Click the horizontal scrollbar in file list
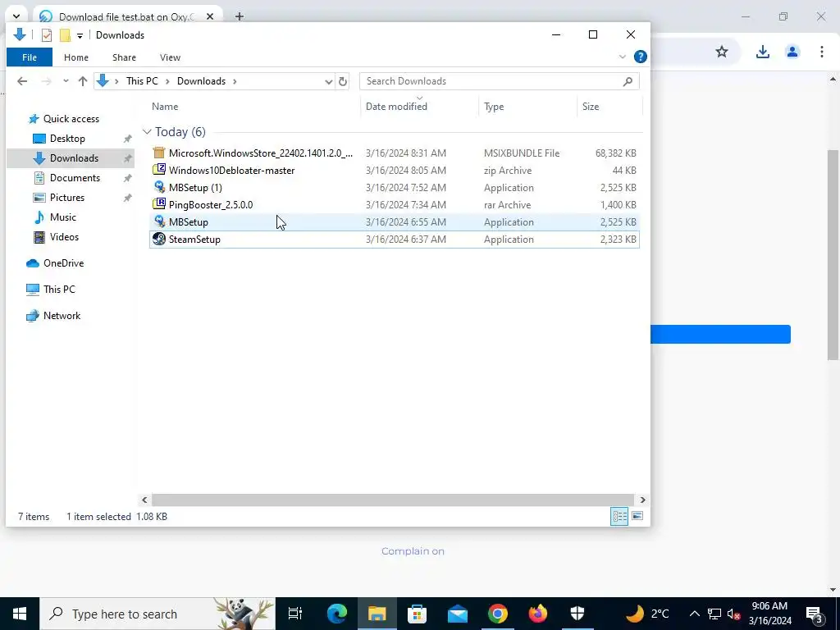The height and width of the screenshot is (630, 840). 393,500
